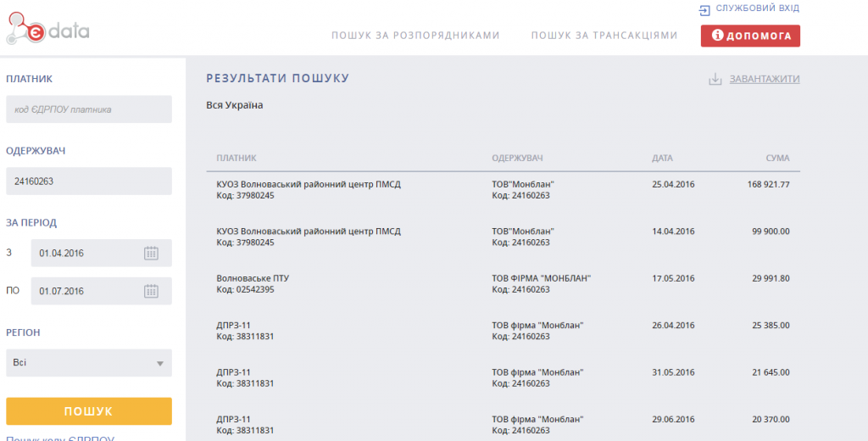Click the start date field 01.04.2016

pos(85,253)
